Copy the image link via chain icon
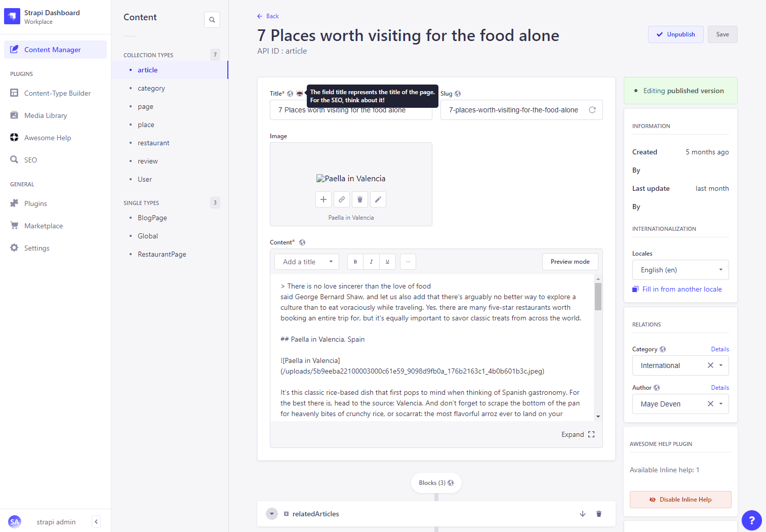766x532 pixels. tap(342, 199)
